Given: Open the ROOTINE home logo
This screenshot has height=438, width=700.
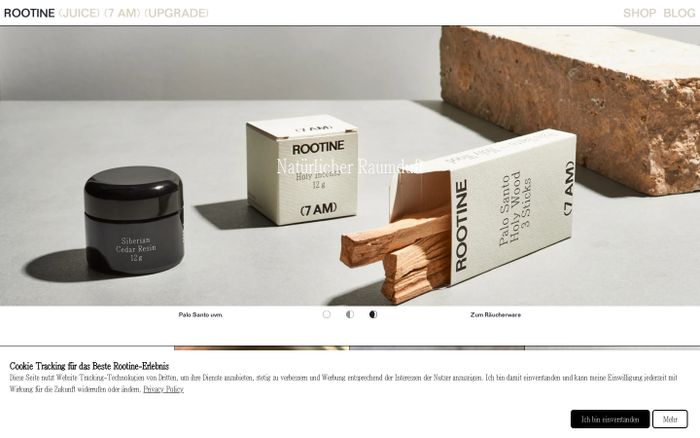Looking at the screenshot, I should click(x=29, y=13).
